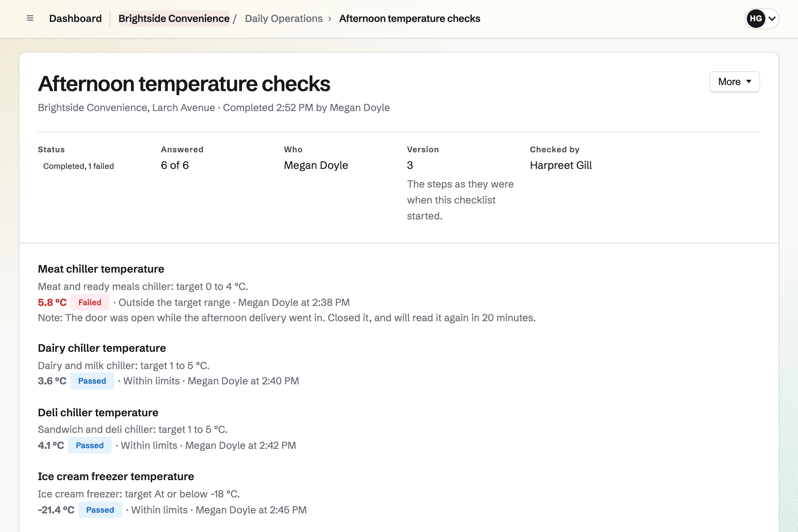Screen dimensions: 798x532
Task: Click 'Meat and ready meals chiller' target description
Action: click(x=143, y=287)
